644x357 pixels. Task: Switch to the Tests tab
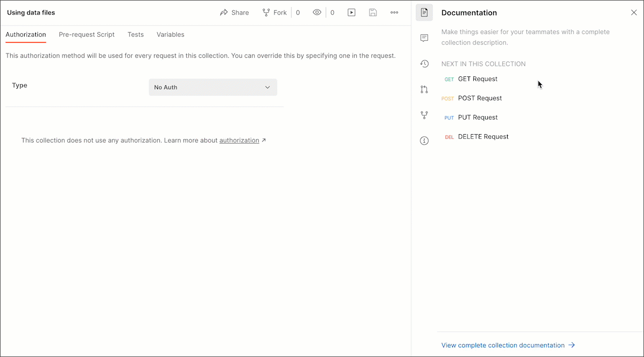[135, 34]
